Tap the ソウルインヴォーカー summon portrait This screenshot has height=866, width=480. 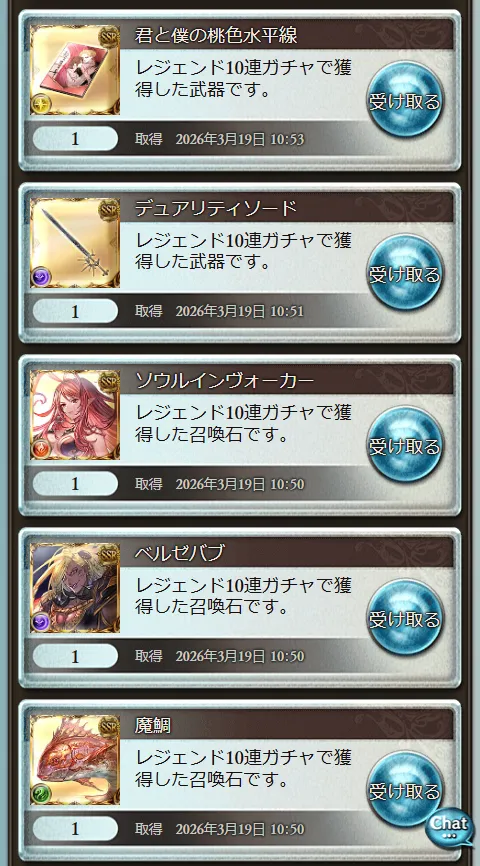tap(75, 414)
